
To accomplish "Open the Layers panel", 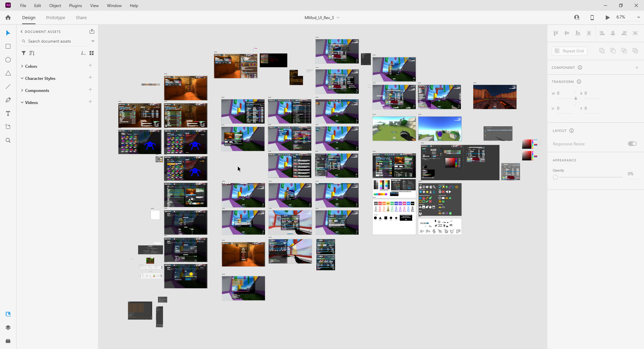I will point(8,328).
